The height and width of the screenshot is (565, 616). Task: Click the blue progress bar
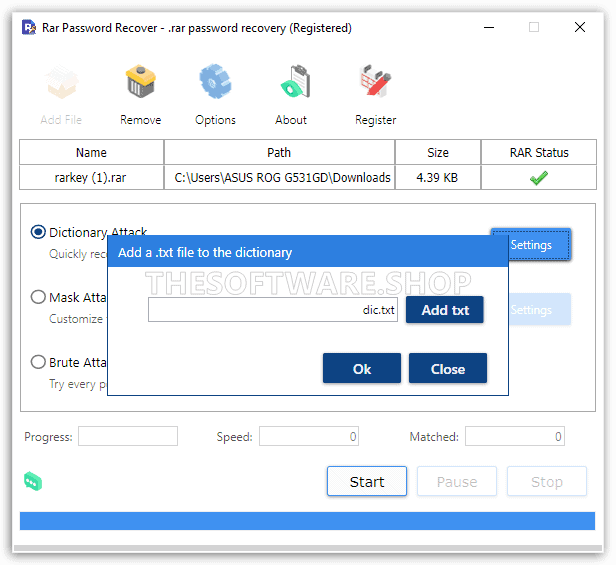click(x=307, y=521)
